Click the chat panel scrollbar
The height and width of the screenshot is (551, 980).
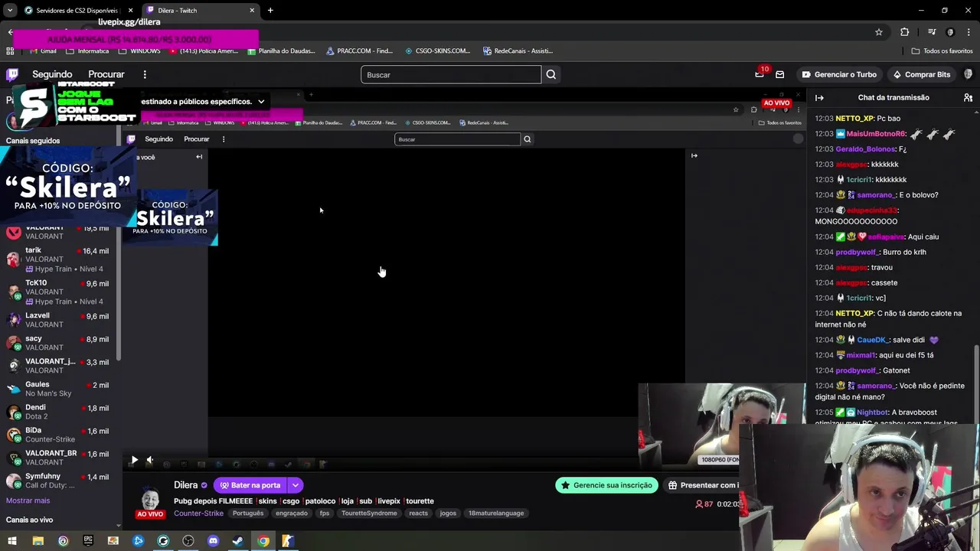[x=976, y=383]
